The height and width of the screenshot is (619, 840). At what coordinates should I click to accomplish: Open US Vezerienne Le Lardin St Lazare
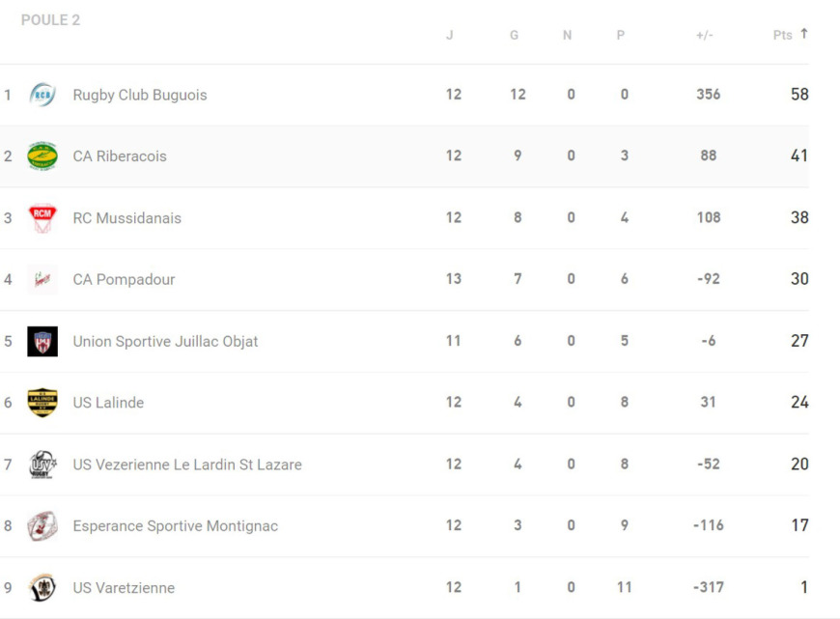coord(187,464)
